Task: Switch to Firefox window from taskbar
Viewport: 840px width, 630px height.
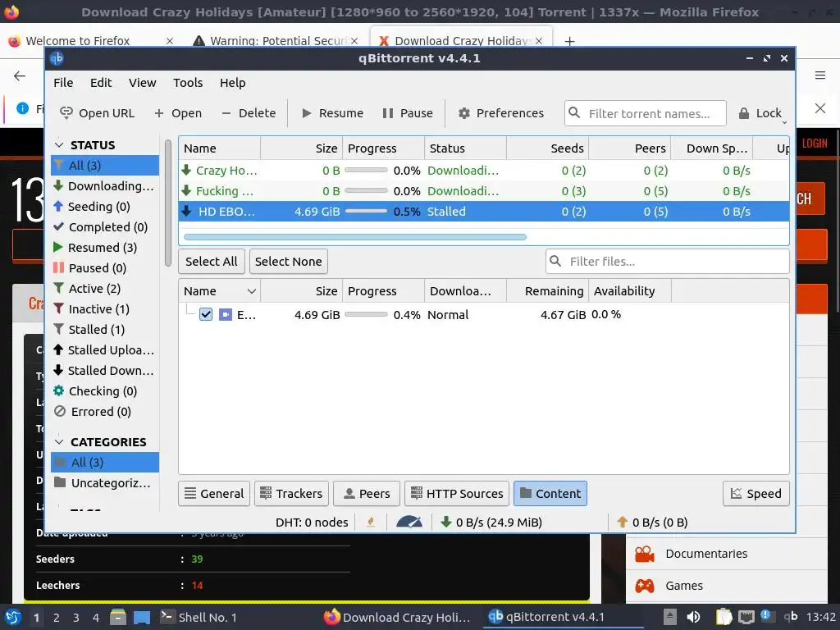Action: [x=397, y=617]
